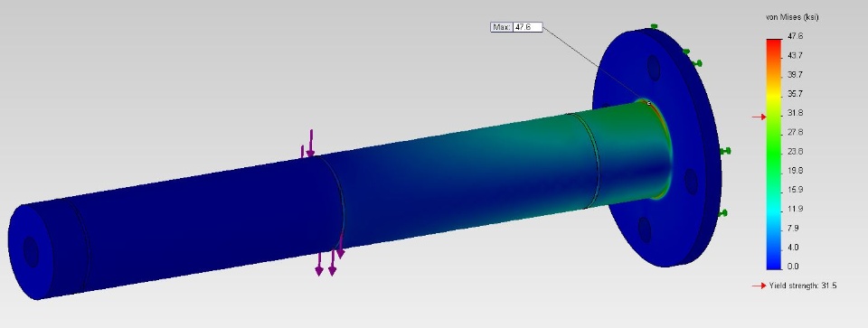
Task: Click the green fixture marker at flange lower right
Action: click(722, 213)
